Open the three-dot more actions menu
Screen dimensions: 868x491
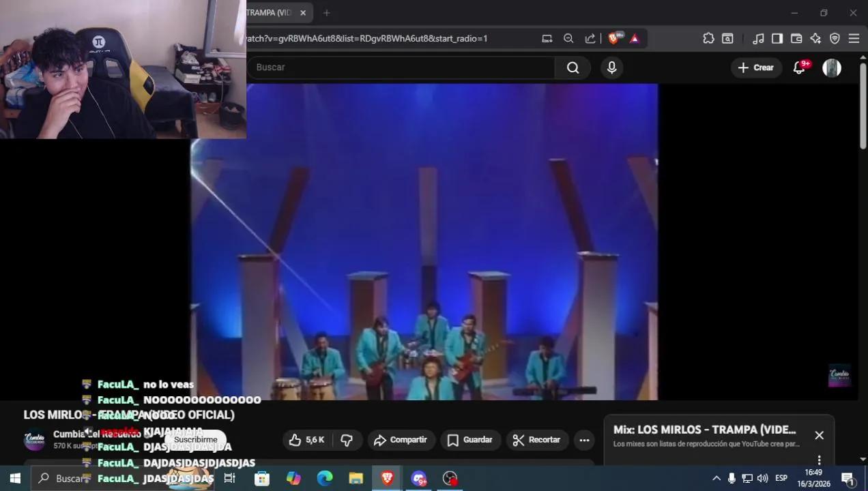(x=584, y=440)
